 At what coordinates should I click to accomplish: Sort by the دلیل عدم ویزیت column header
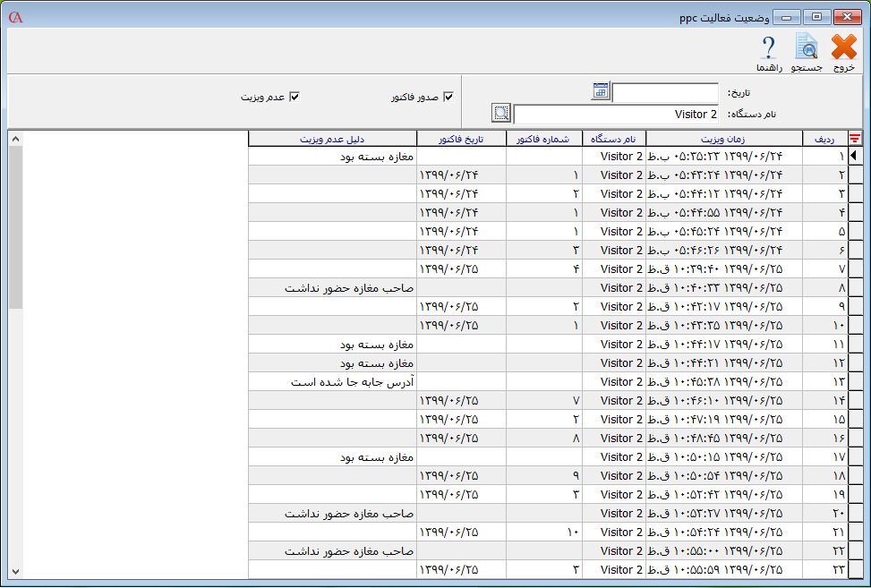332,139
